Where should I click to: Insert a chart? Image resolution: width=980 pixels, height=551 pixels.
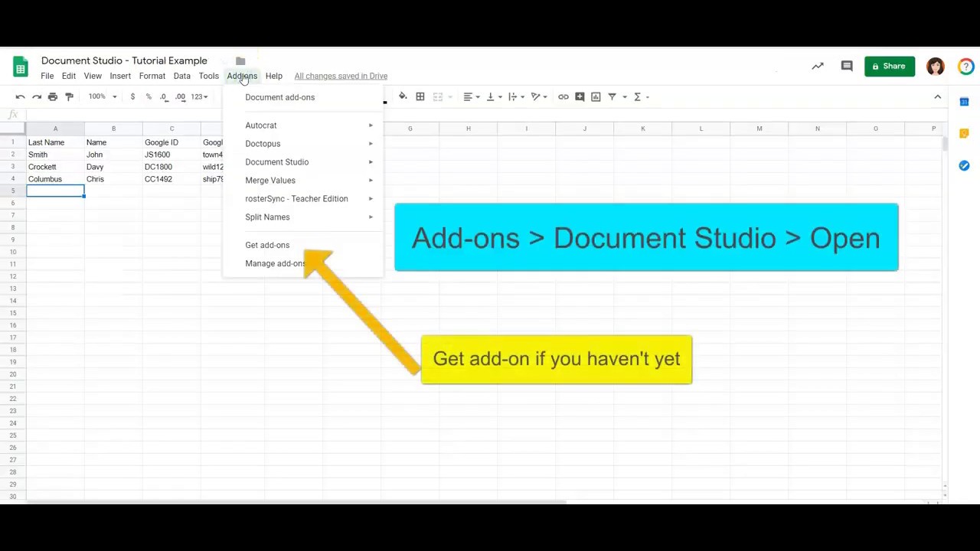click(596, 96)
